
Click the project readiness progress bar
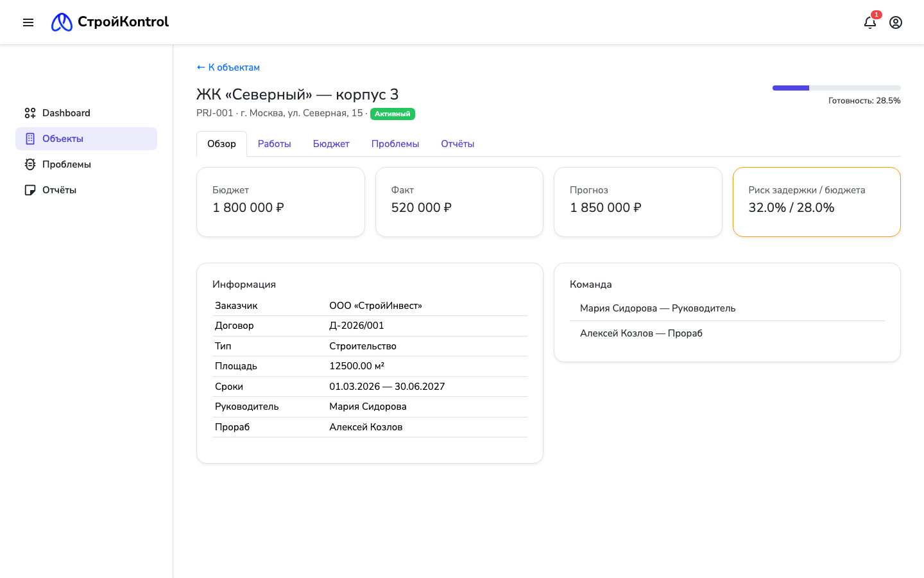click(x=837, y=88)
